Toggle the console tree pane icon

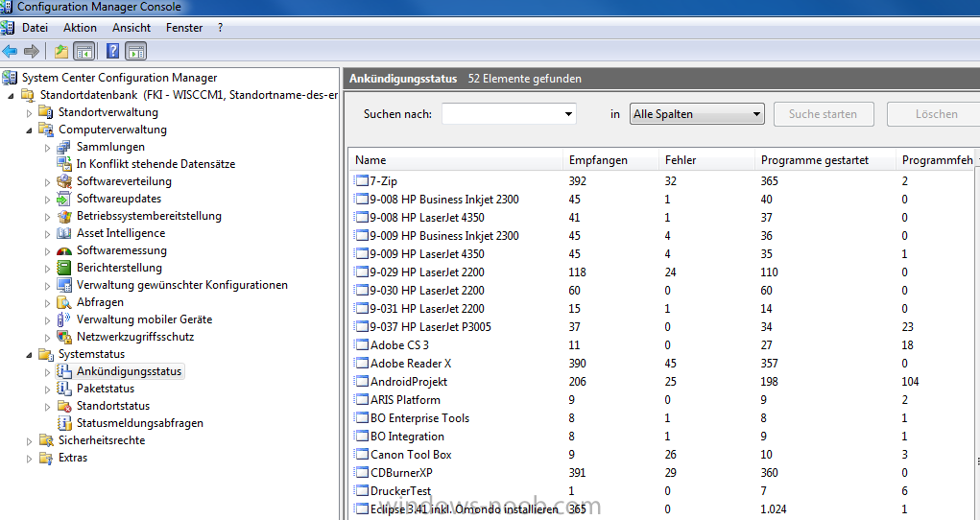tap(84, 51)
